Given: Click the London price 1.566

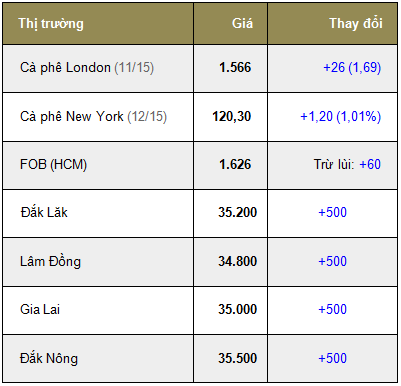Looking at the screenshot, I should point(235,68).
